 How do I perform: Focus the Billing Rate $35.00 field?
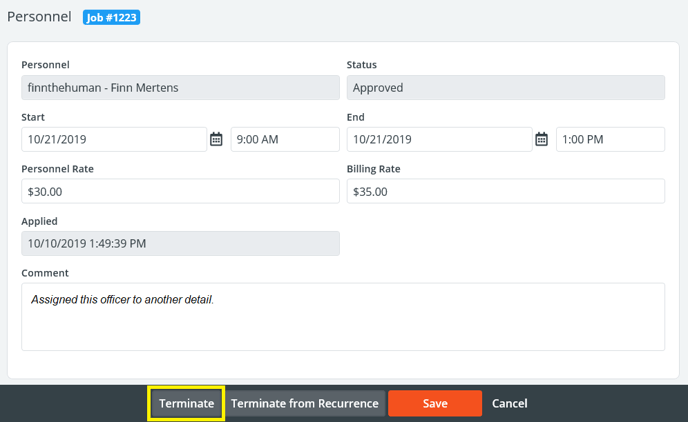click(x=505, y=192)
